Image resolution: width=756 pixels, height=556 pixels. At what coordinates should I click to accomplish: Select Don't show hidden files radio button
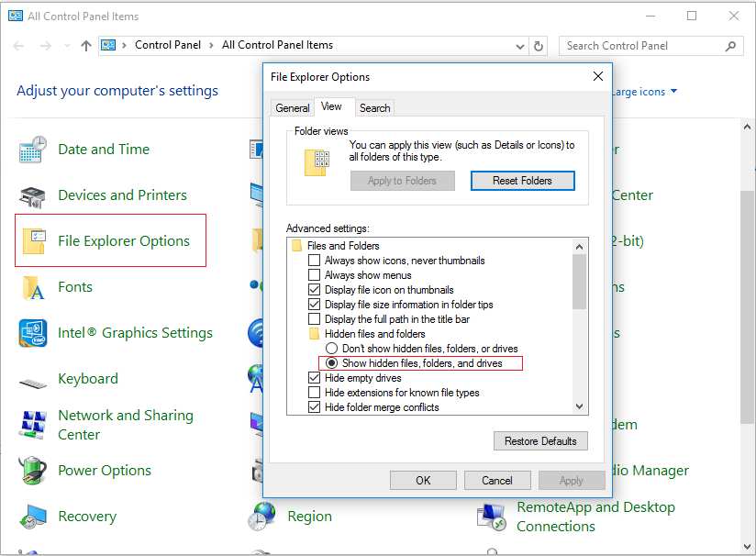point(332,349)
